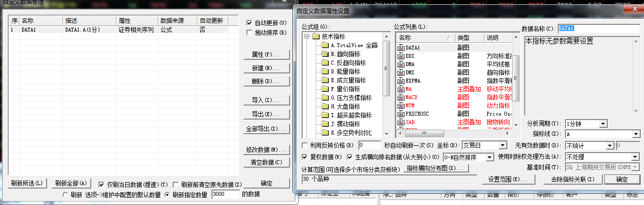The image size is (644, 205).
Task: Open the 分析周期 dropdown
Action: [x=603, y=124]
